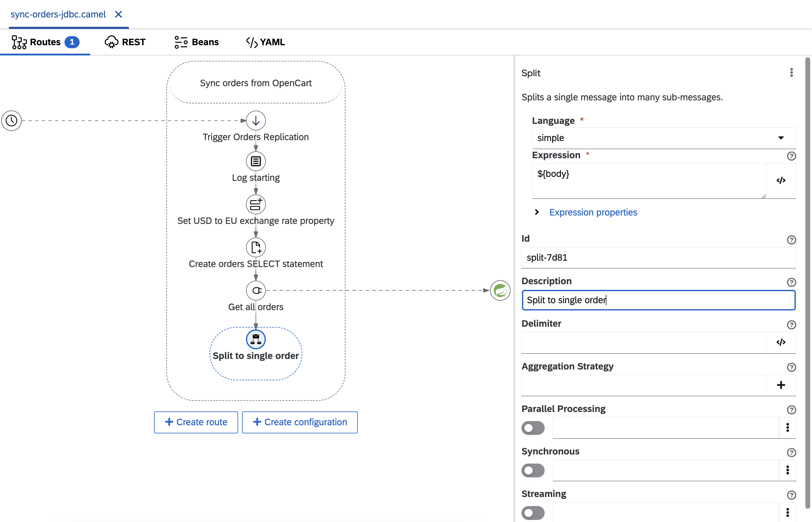
Task: Select the Set USD to EU exchange rate property node
Action: point(256,204)
